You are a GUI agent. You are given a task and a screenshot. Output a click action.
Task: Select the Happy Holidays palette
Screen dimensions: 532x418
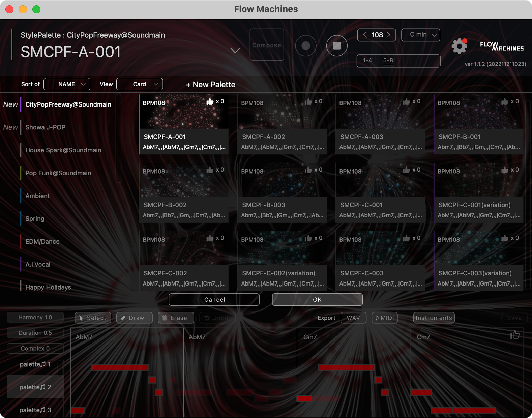[x=48, y=287]
